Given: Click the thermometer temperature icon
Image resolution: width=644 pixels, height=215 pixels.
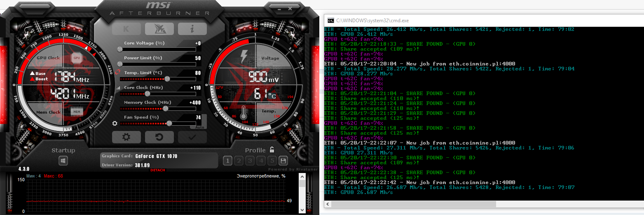Looking at the screenshot, I should [244, 113].
